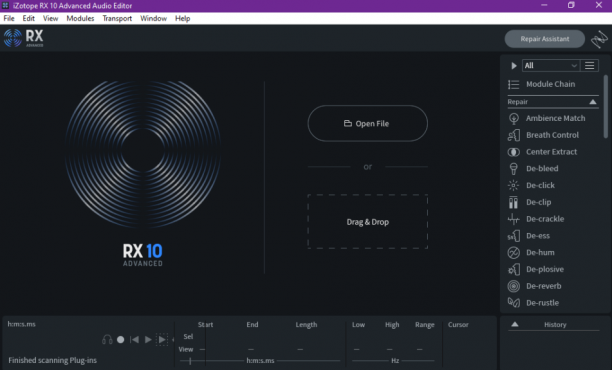Launch the Repair Assistant

click(544, 39)
